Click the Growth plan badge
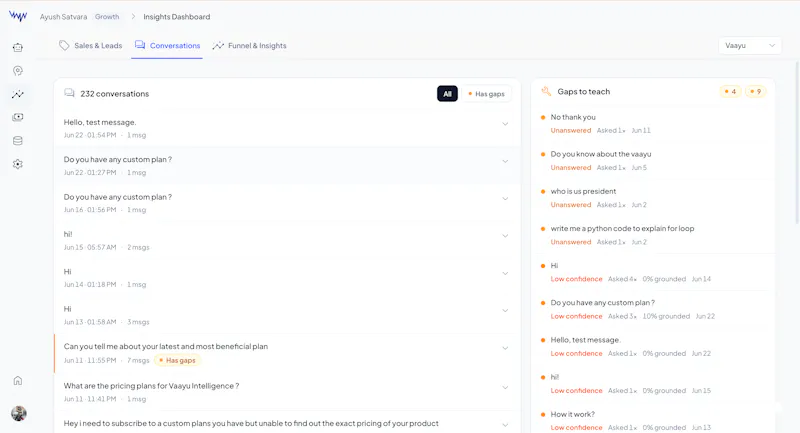800x433 pixels. (107, 17)
